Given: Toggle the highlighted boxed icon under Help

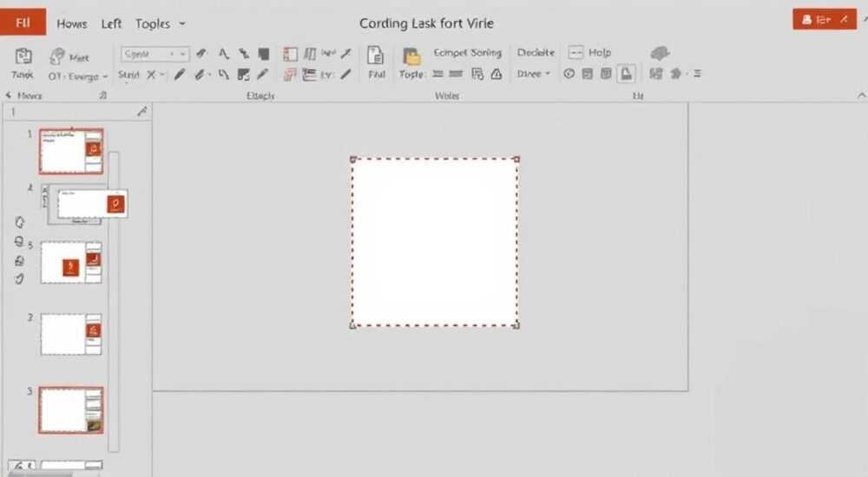Looking at the screenshot, I should (x=626, y=74).
